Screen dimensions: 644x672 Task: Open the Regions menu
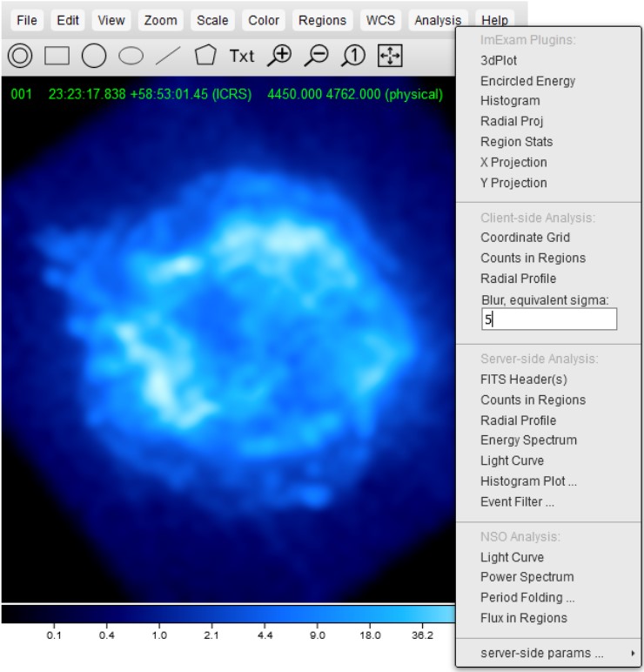tap(322, 20)
